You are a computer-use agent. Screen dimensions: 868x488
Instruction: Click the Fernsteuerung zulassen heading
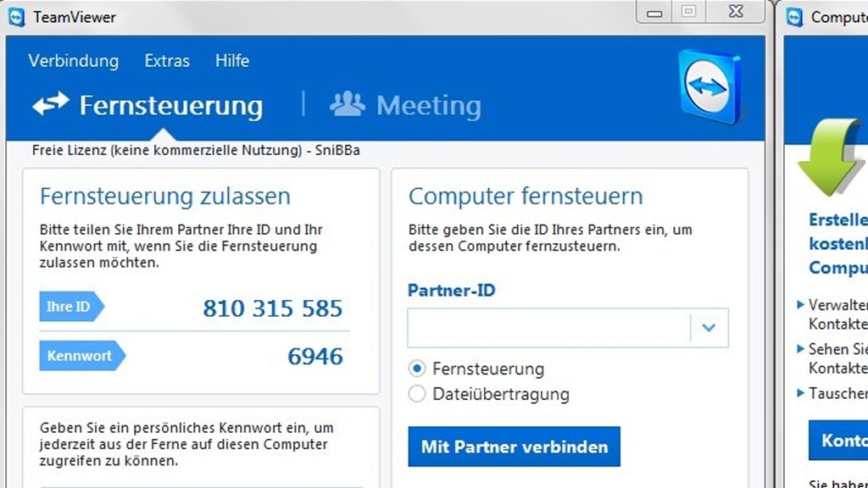165,197
